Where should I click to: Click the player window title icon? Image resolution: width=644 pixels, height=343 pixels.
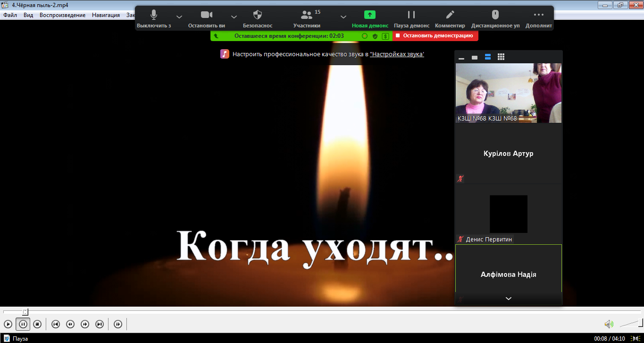5,5
